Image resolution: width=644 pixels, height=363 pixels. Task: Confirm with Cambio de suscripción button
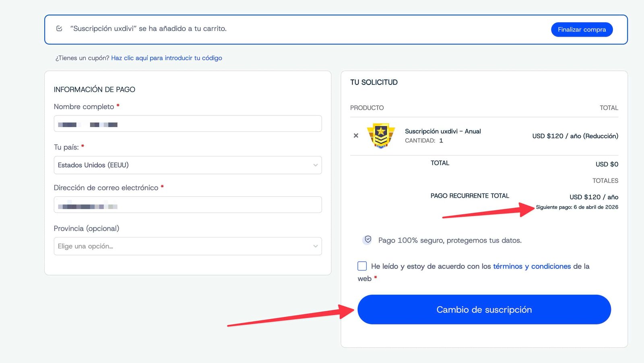(x=484, y=310)
